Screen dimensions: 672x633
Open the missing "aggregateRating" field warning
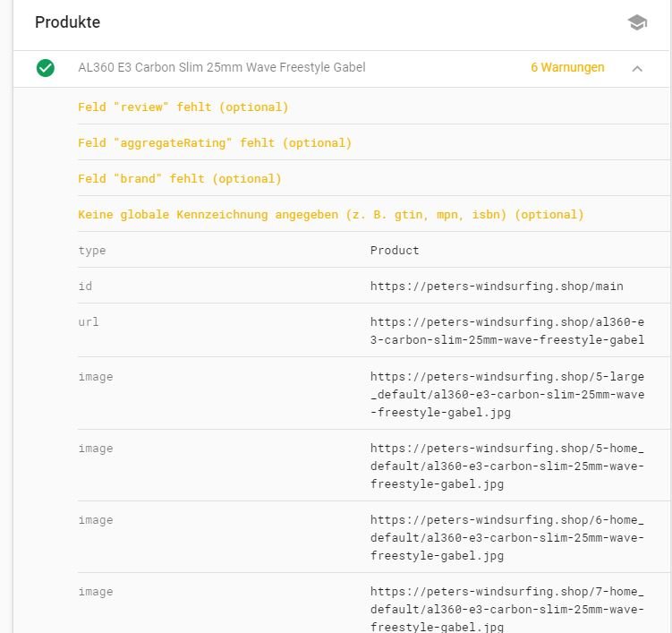point(215,143)
